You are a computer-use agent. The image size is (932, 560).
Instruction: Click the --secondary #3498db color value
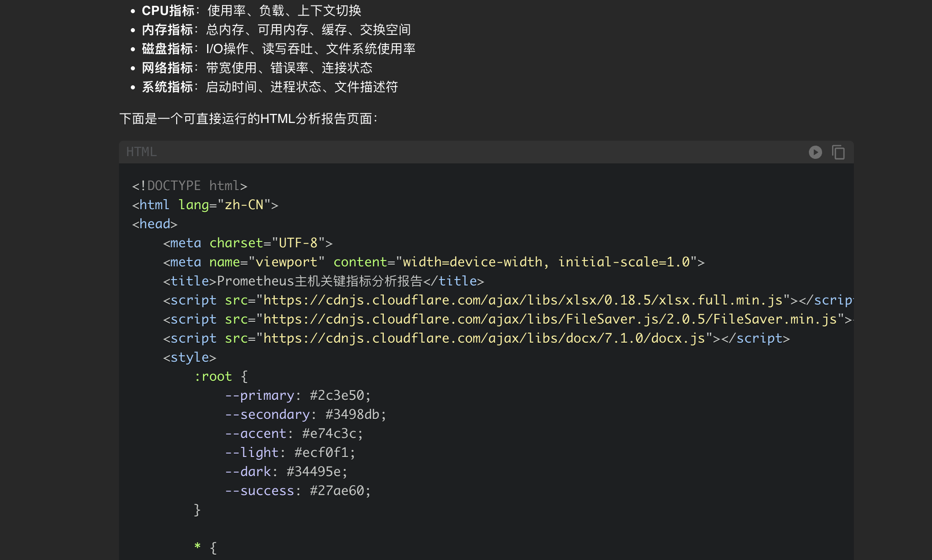(352, 415)
